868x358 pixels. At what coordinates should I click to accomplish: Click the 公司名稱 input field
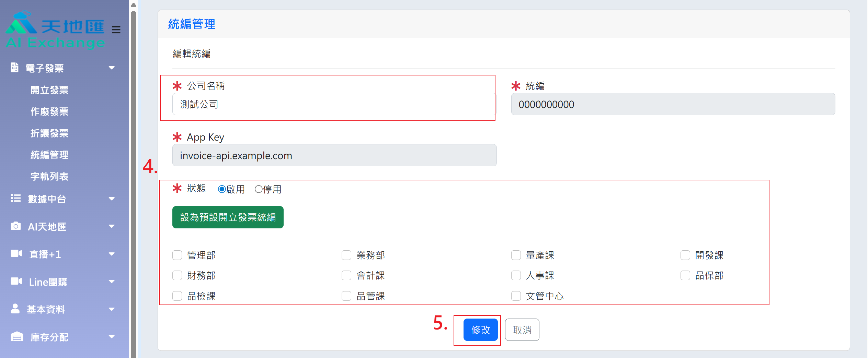click(x=334, y=104)
